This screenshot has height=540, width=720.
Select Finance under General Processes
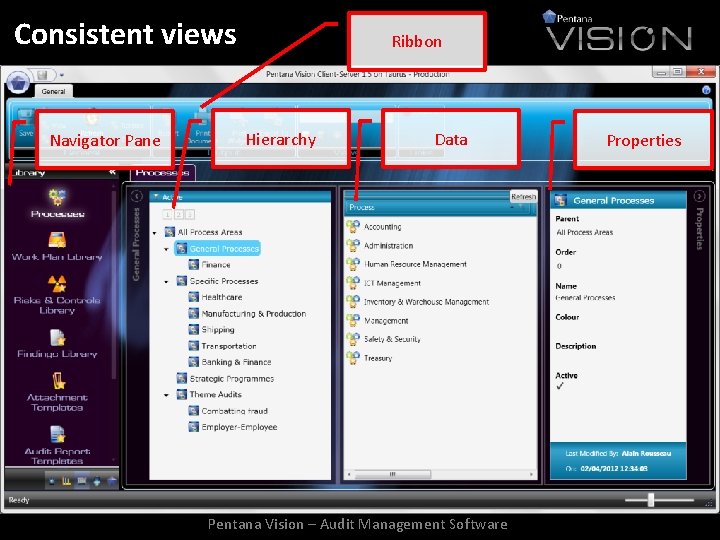215,264
